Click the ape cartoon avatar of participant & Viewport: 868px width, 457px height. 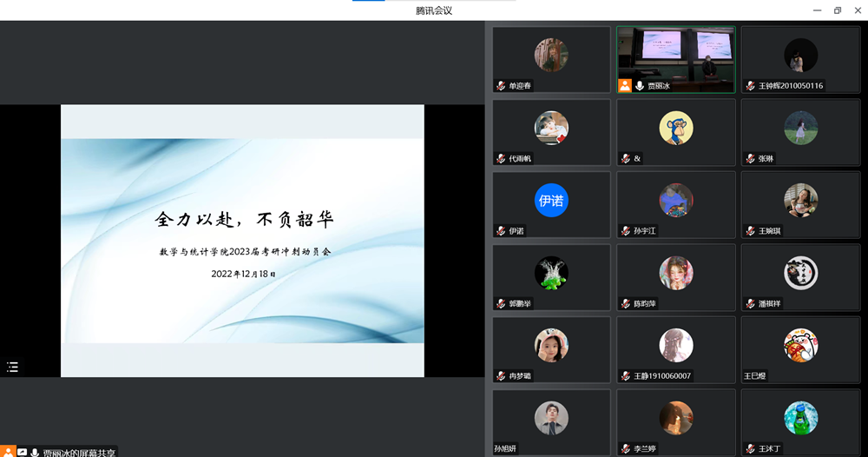coord(675,128)
